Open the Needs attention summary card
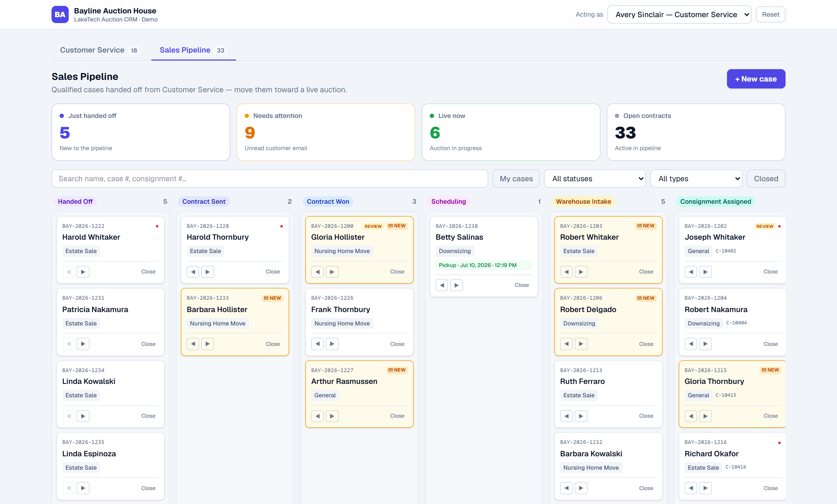 click(326, 132)
